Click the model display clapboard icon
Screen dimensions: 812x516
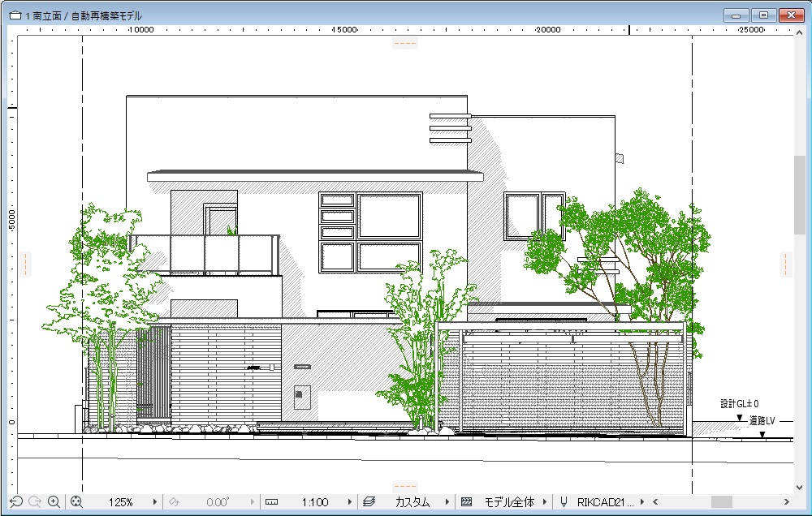(466, 502)
